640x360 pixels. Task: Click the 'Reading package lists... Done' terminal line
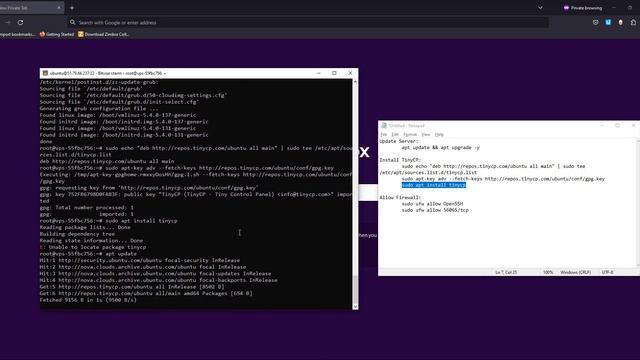point(85,227)
